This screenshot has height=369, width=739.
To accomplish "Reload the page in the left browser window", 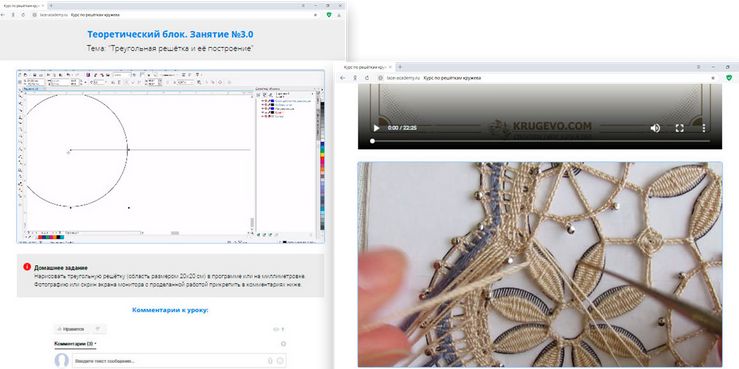I will point(23,15).
